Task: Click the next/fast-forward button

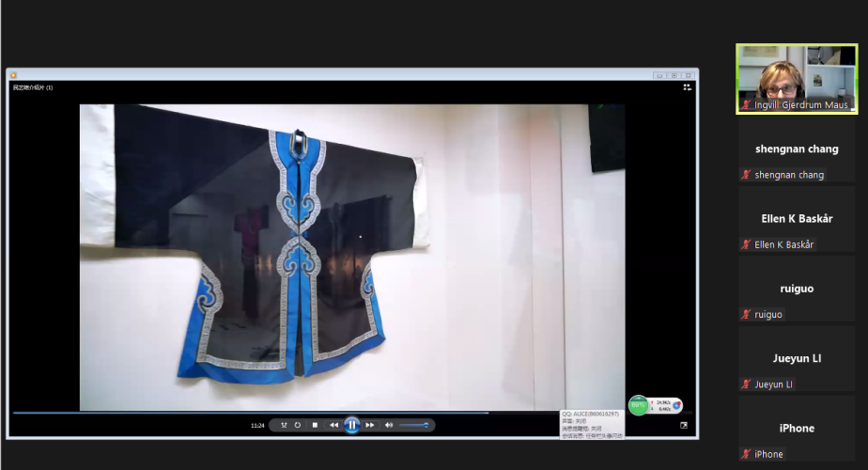Action: click(x=370, y=425)
